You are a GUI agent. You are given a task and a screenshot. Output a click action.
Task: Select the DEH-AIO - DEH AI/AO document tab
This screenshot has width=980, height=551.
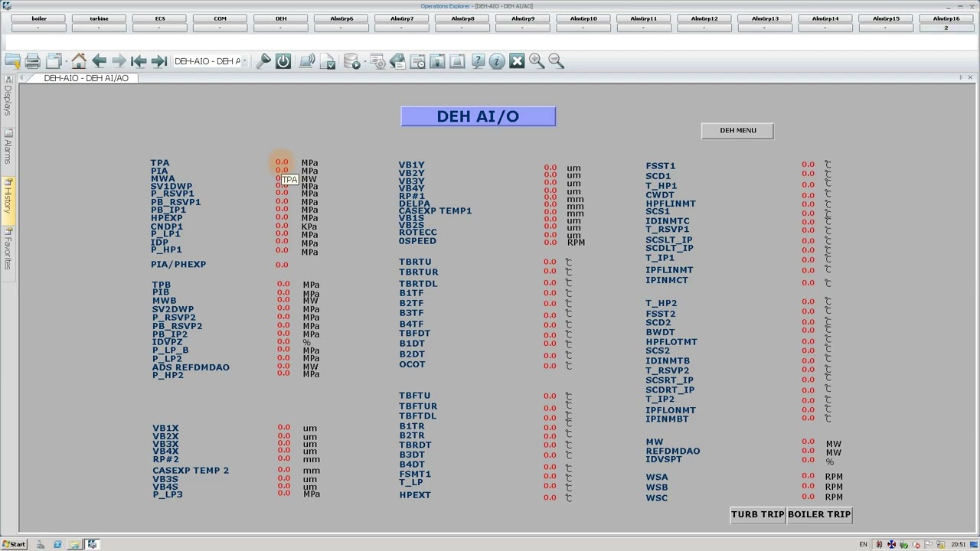[86, 78]
